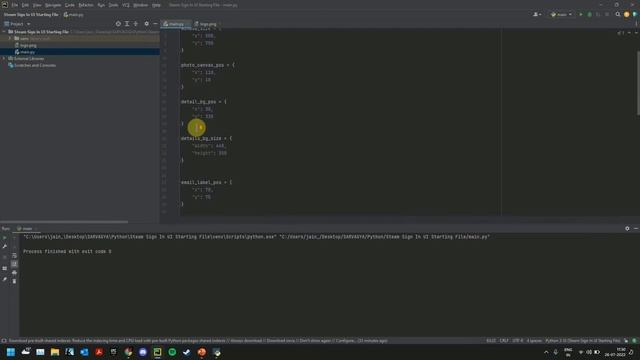Print the Run console output

coord(14,273)
